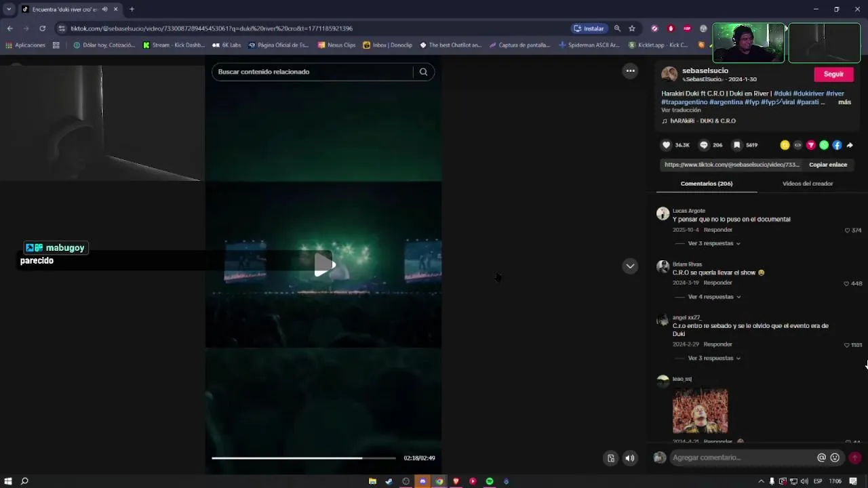Expand 3 replies under Lucas Argote's comment
This screenshot has width=868, height=488.
point(713,243)
